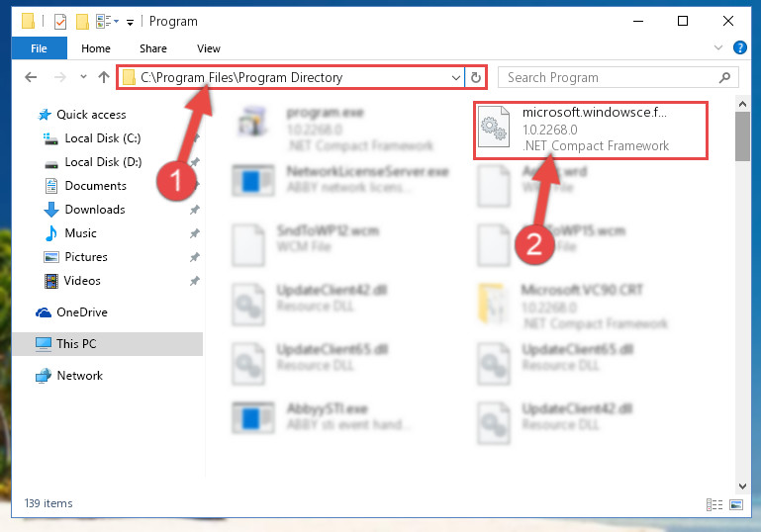Select the program.exe file
Screen dimensions: 761x532
click(x=334, y=129)
